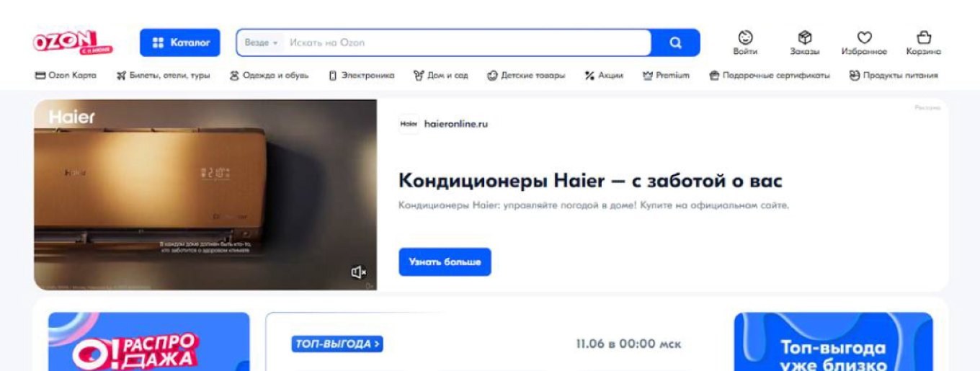This screenshot has height=371, width=980.
Task: Click the ТОП-ВЫГОДА badge
Action: pos(337,344)
